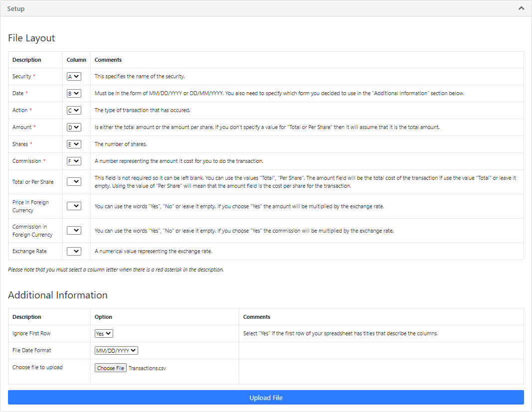Click comment 'The type of transaction that has occured.'
Screen dimensions: 532x412
(143, 110)
